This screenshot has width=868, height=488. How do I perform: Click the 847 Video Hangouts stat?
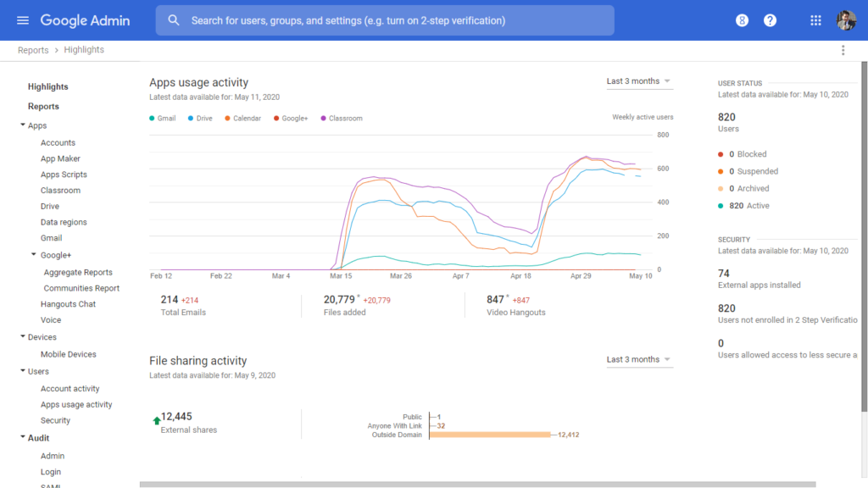click(x=516, y=305)
